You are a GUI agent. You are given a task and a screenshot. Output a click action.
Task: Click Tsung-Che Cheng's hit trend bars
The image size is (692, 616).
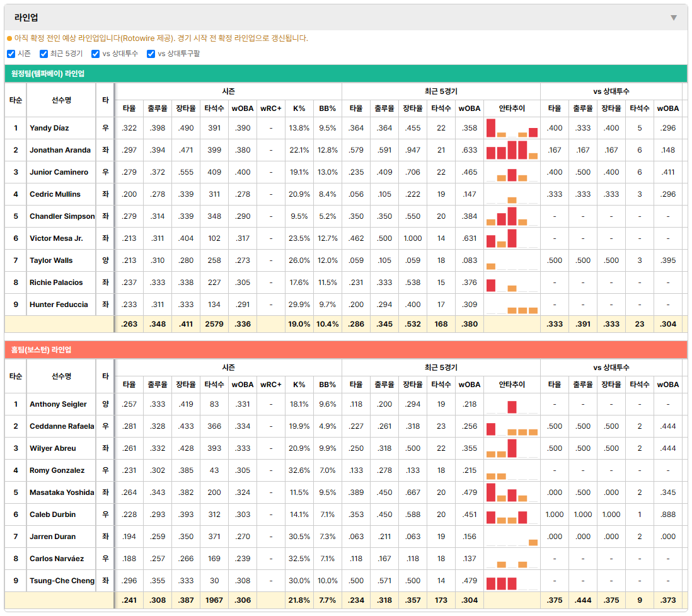pyautogui.click(x=512, y=581)
